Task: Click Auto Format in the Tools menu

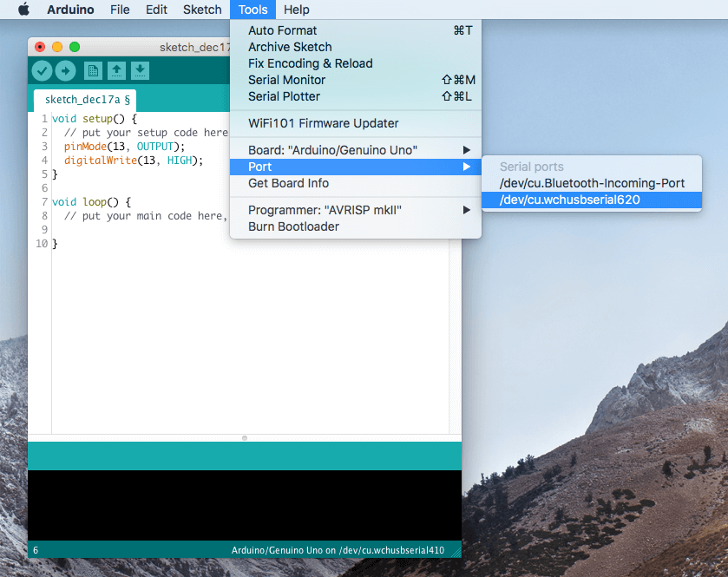Action: (283, 30)
